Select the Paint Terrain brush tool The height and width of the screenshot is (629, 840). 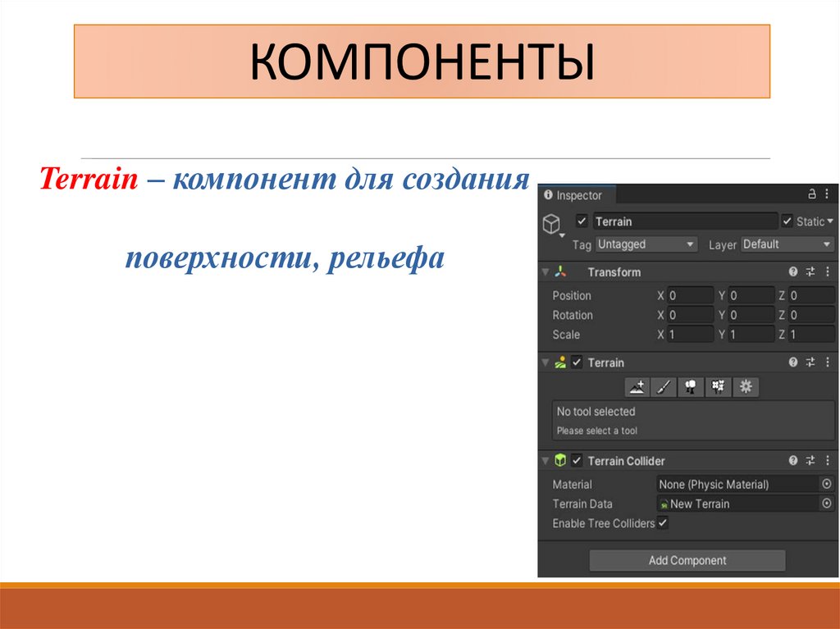(663, 387)
